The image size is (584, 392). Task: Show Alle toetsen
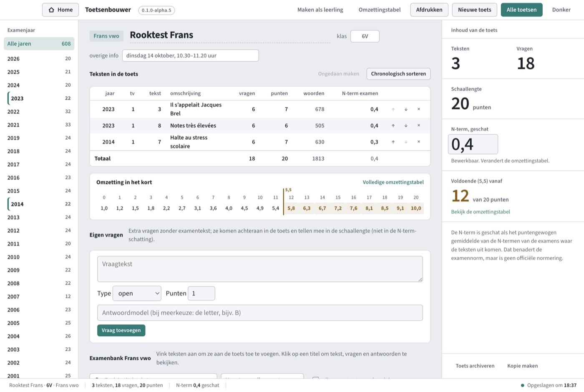pos(521,10)
